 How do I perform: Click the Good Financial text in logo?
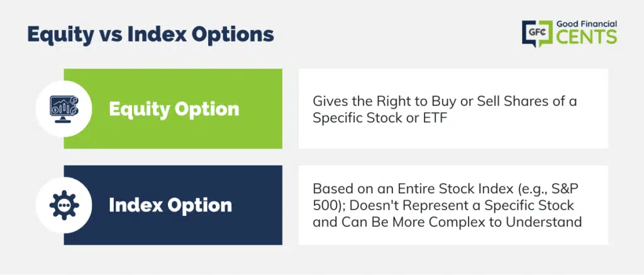[587, 24]
